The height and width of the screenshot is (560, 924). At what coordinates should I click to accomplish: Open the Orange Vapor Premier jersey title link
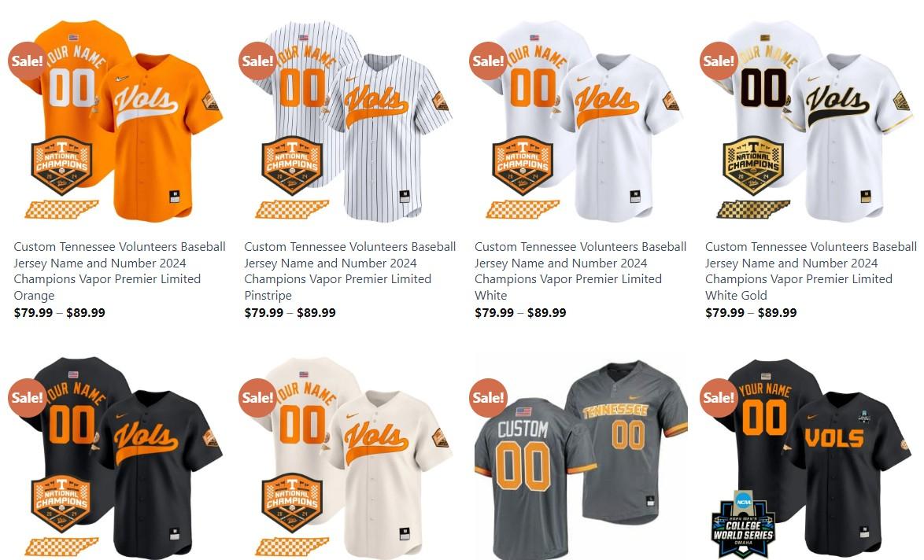pos(120,271)
